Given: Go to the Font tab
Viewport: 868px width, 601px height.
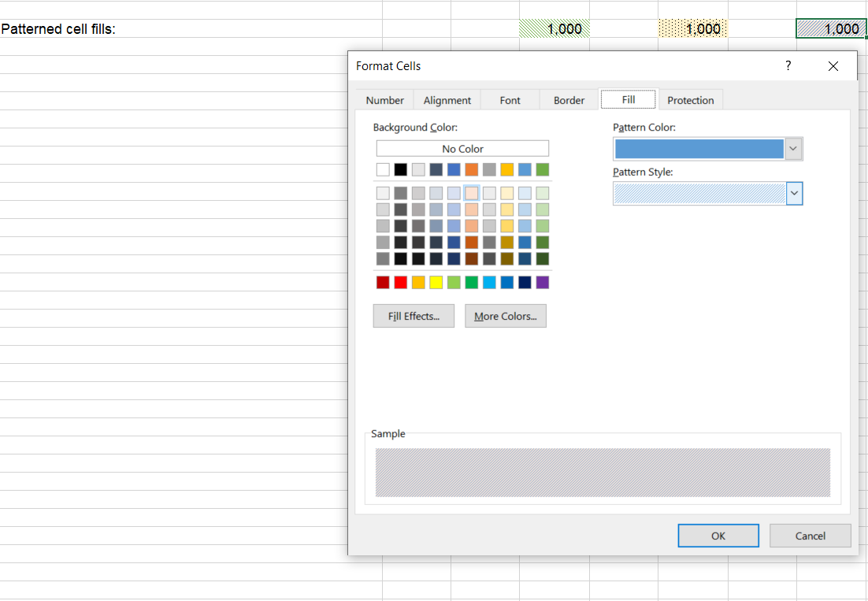Looking at the screenshot, I should (510, 100).
